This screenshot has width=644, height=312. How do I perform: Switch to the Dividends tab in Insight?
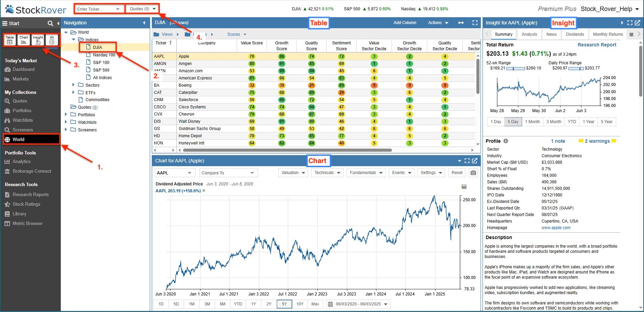tap(575, 34)
